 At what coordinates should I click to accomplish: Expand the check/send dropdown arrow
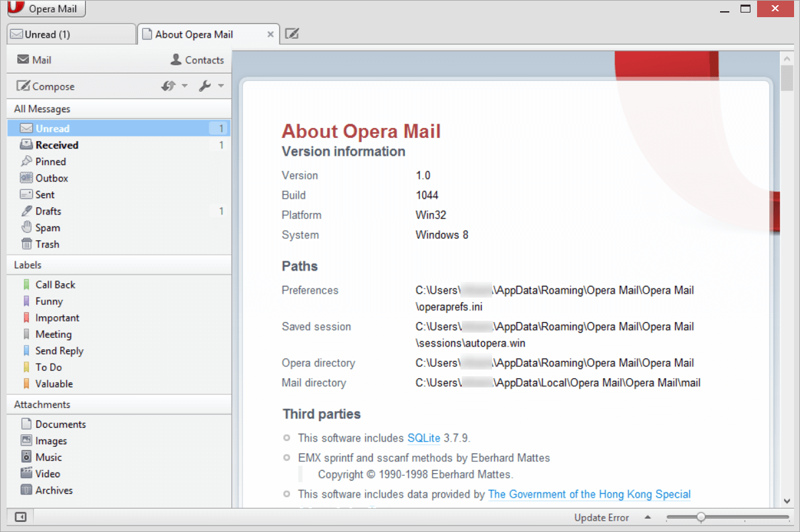point(184,86)
